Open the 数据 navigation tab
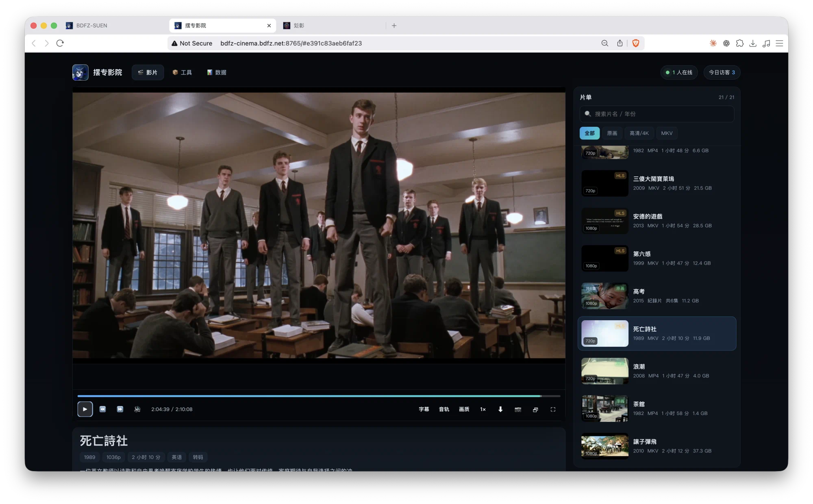This screenshot has height=504, width=813. point(217,72)
